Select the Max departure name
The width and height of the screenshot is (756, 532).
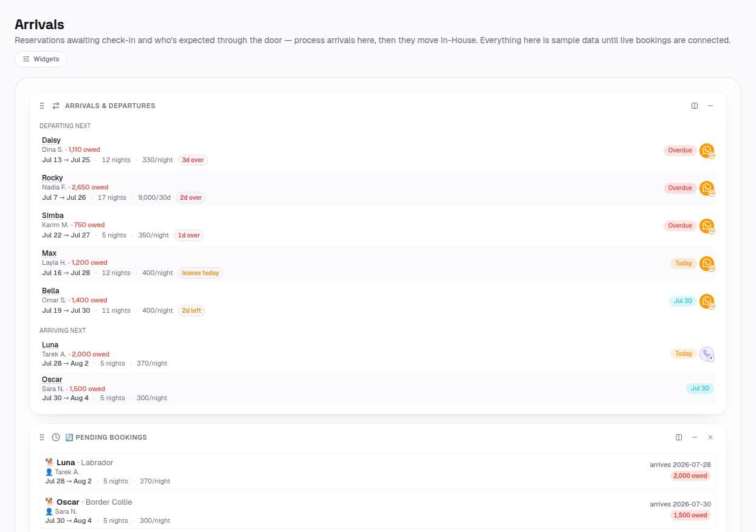click(x=49, y=253)
